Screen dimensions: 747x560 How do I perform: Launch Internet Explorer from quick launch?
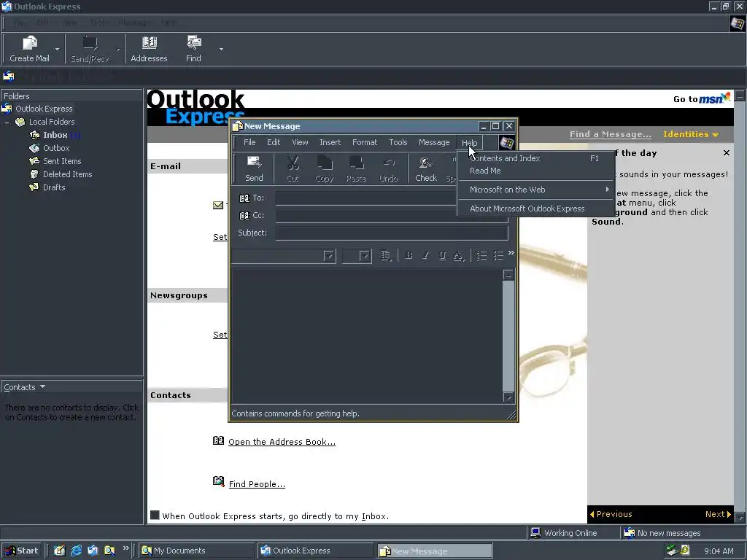point(76,551)
